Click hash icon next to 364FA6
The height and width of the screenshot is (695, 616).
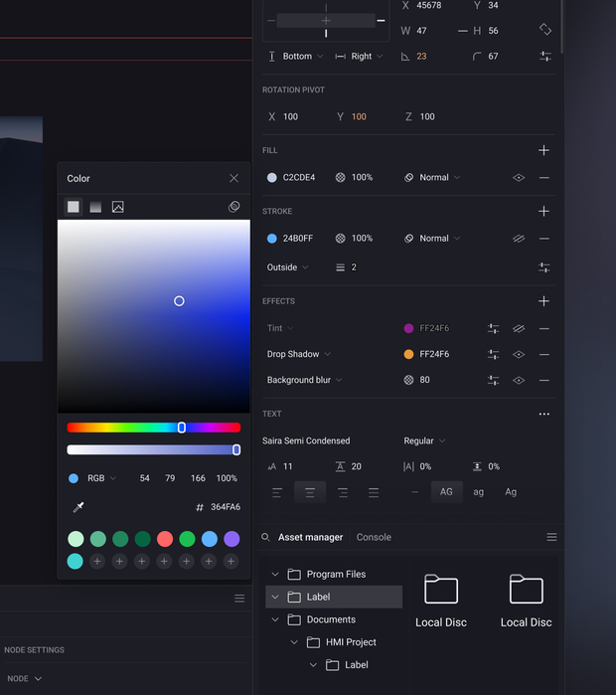coord(200,507)
